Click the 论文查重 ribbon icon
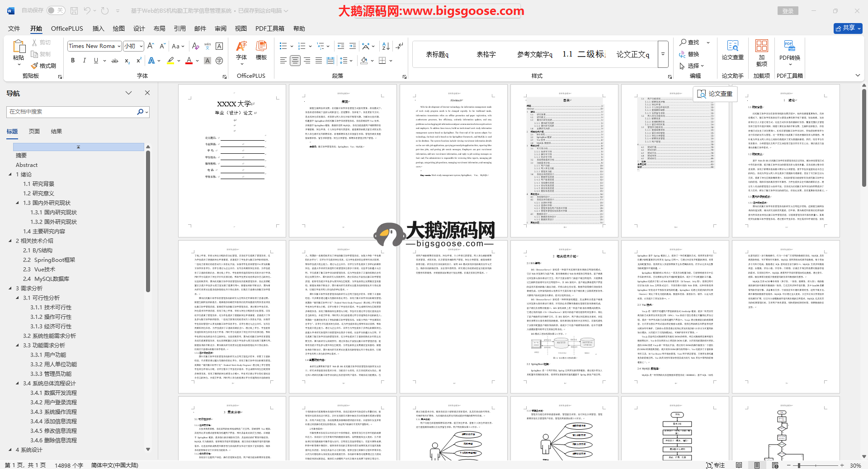The width and height of the screenshot is (868, 469). tap(732, 51)
